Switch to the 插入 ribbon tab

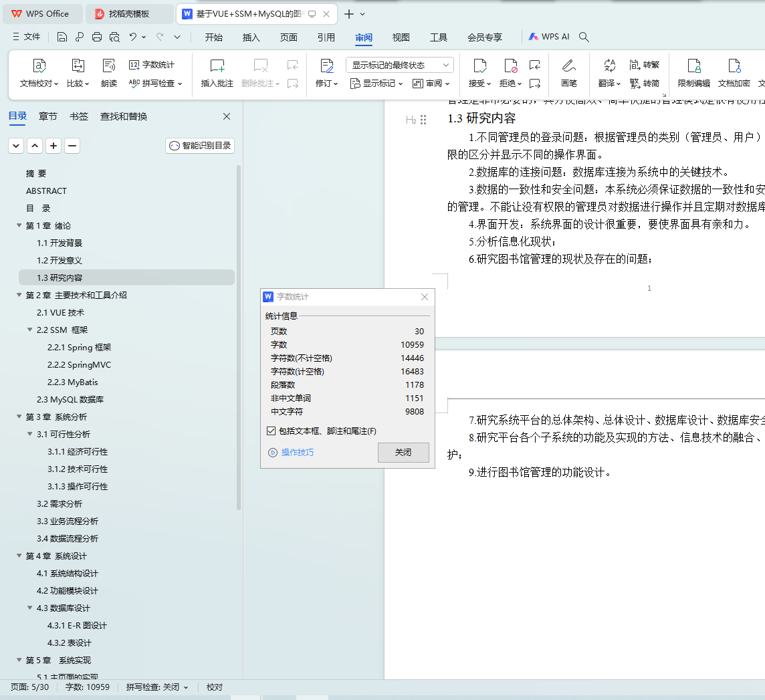click(251, 37)
